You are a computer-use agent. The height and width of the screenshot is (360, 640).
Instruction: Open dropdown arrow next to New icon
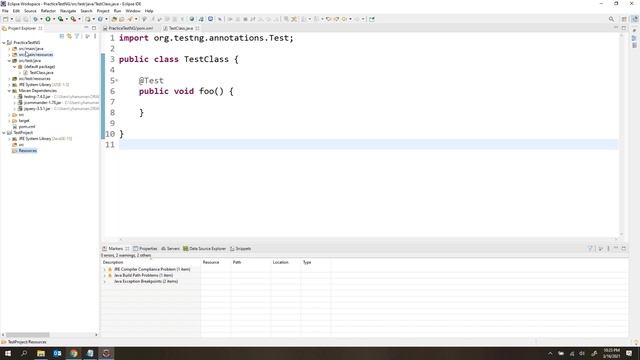tap(11, 19)
